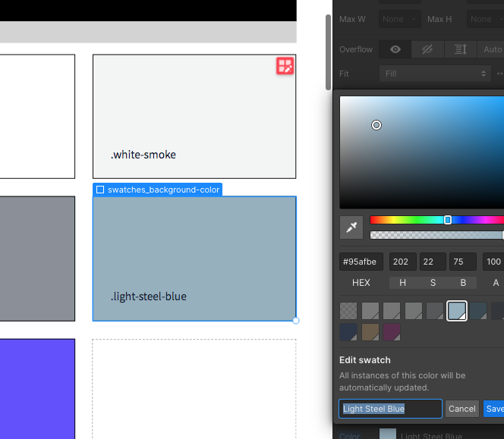Select the highlighted light steel blue swatch
Image resolution: width=504 pixels, height=439 pixels.
coord(457,311)
